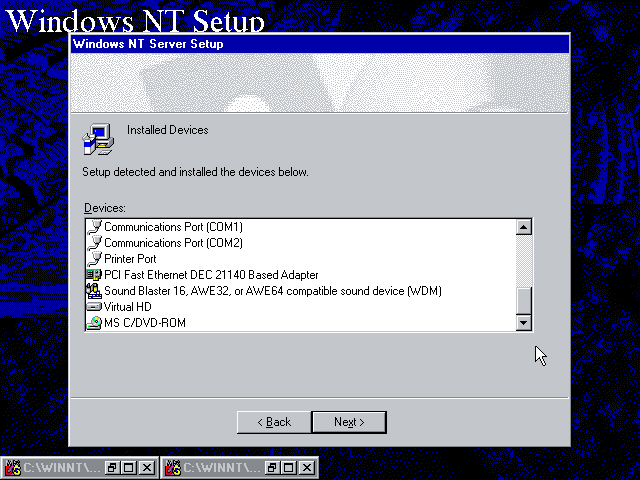This screenshot has height=480, width=640.
Task: Close the second C:\WINNT minimized window
Action: 307,468
